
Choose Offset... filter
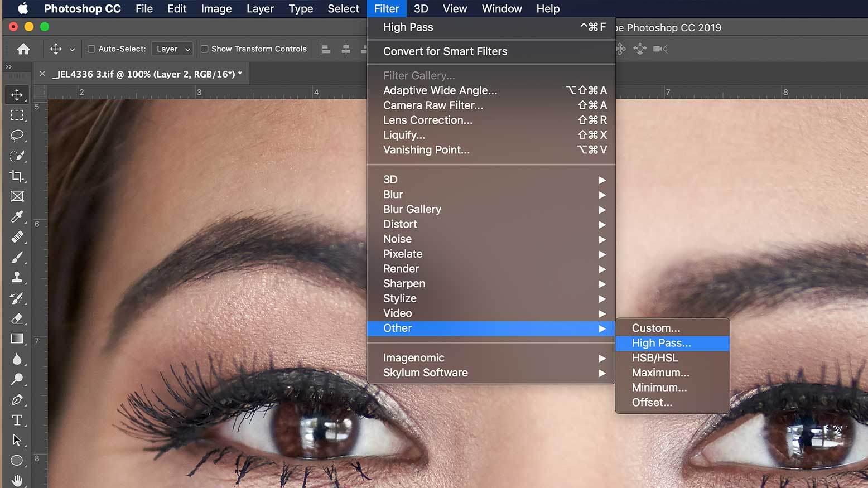(672, 403)
